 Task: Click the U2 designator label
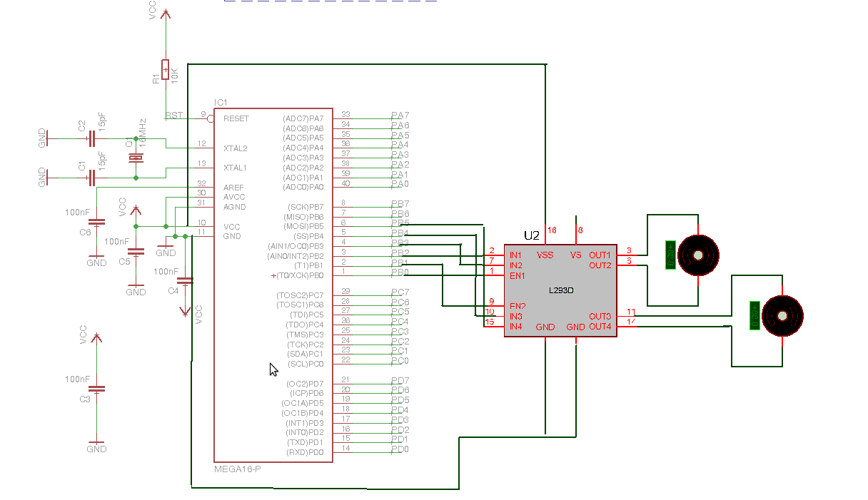(532, 235)
